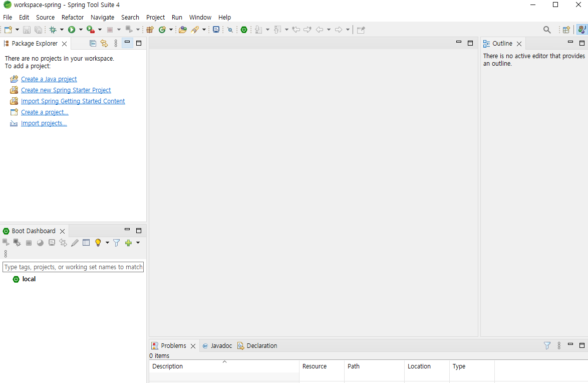Switch to the Declaration tab
The image size is (588, 383).
click(257, 345)
